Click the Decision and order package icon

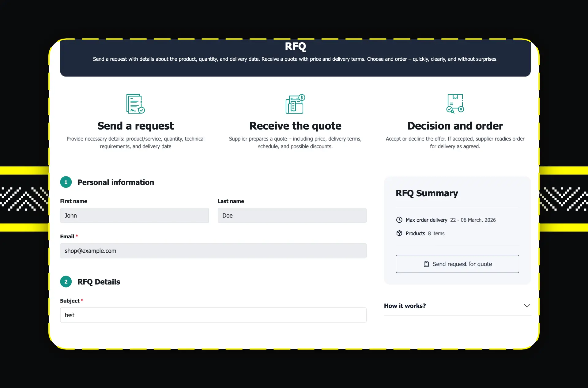tap(455, 104)
